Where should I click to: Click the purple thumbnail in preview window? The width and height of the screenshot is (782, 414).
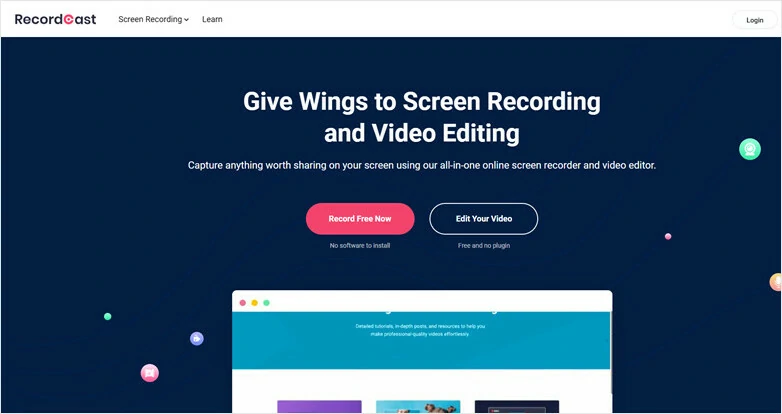point(319,407)
